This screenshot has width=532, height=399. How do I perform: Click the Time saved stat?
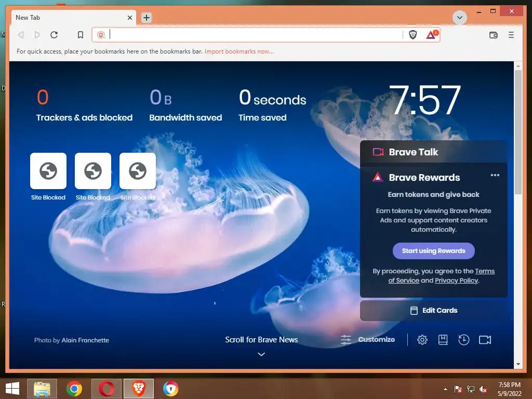pyautogui.click(x=272, y=105)
